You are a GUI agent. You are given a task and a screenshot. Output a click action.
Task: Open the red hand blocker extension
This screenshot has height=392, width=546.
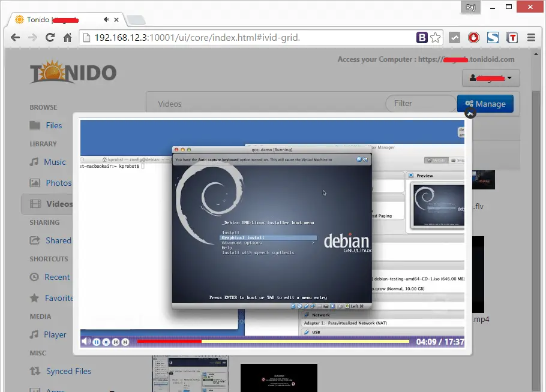click(473, 38)
